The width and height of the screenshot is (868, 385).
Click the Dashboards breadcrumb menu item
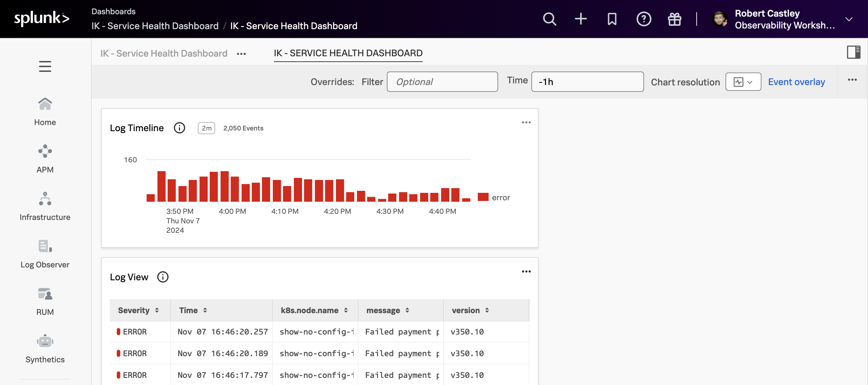[x=113, y=9]
